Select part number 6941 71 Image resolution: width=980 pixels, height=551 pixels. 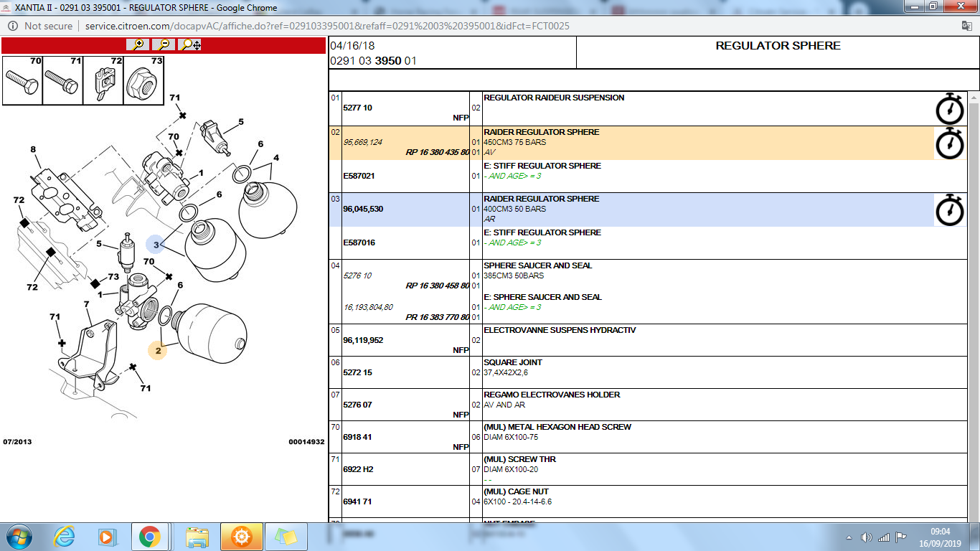point(357,501)
